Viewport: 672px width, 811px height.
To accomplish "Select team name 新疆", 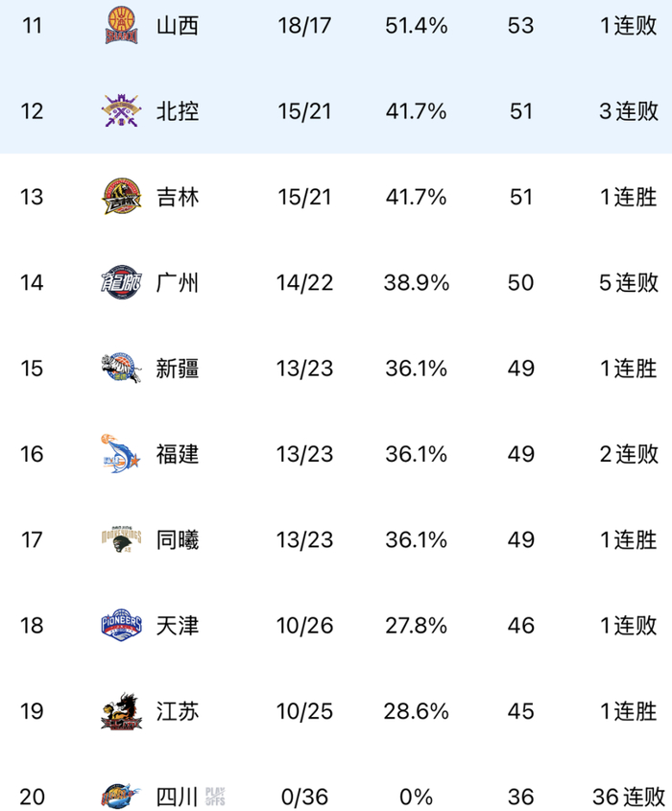I will tap(178, 369).
